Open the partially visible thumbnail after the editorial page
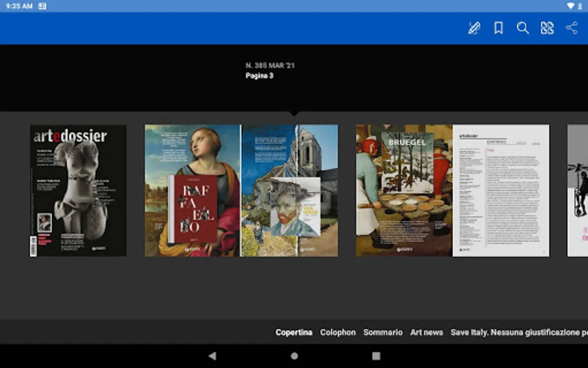This screenshot has height=368, width=588. (578, 191)
